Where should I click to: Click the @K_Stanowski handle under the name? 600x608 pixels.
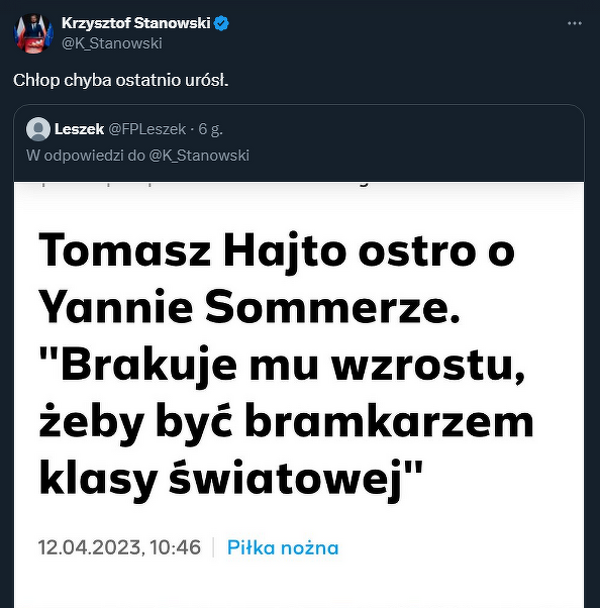tap(111, 43)
